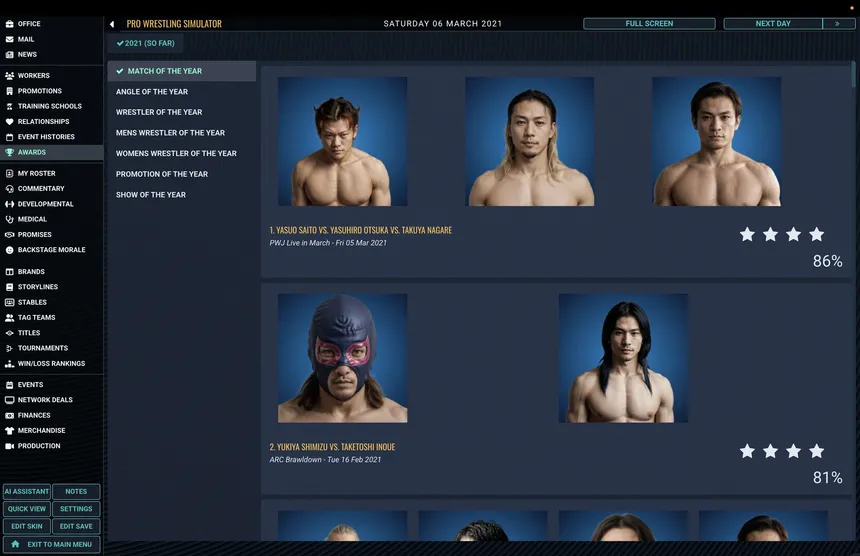Open the AI Assistant button

[x=27, y=492]
